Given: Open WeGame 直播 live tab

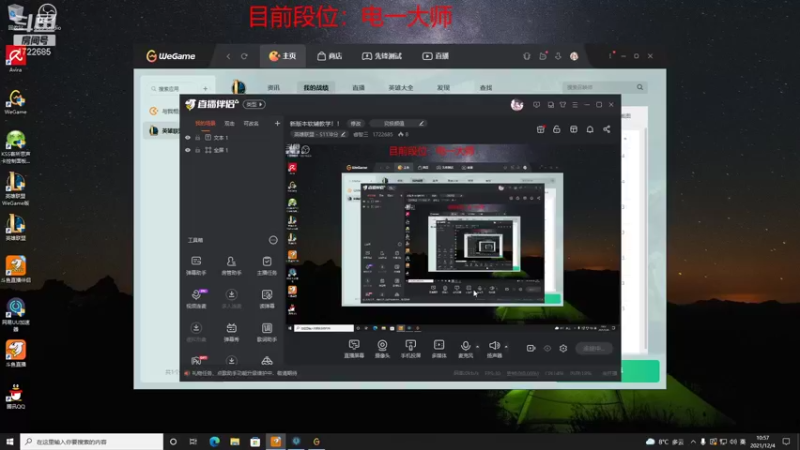Looking at the screenshot, I should coord(436,56).
